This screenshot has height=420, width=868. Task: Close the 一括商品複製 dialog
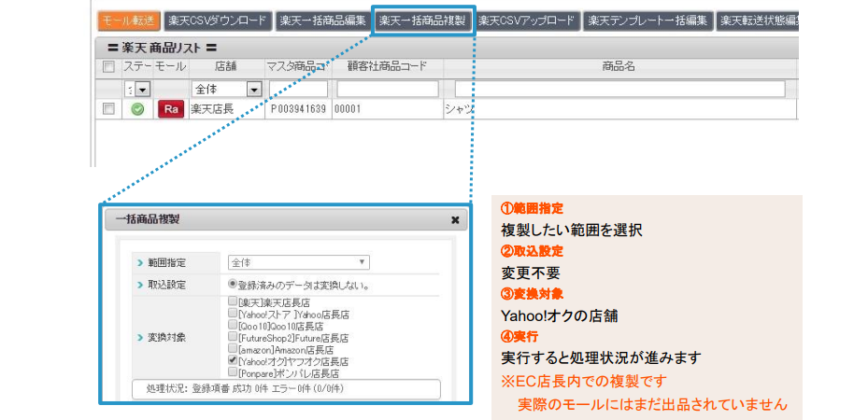pos(455,220)
